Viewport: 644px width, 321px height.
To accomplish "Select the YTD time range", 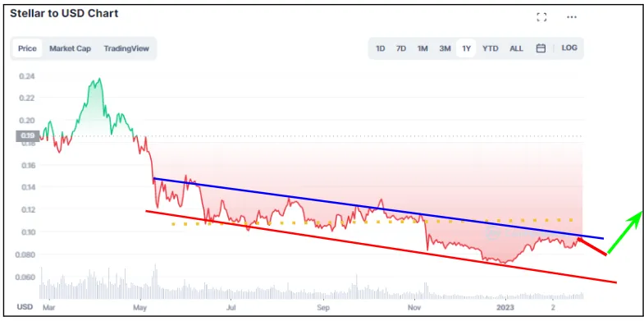I will pyautogui.click(x=490, y=48).
